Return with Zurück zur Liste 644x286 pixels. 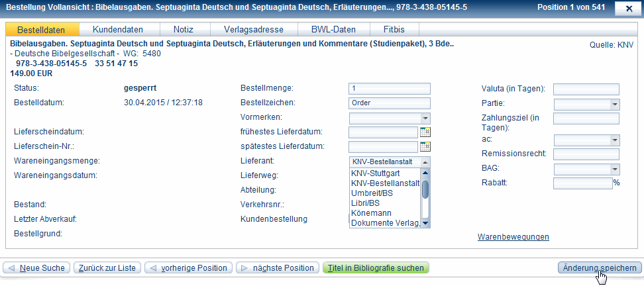107,268
